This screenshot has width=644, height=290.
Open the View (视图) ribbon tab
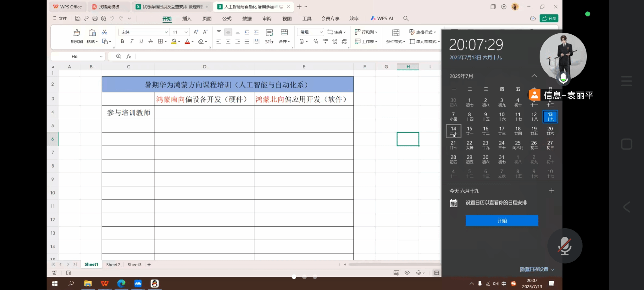click(x=287, y=19)
